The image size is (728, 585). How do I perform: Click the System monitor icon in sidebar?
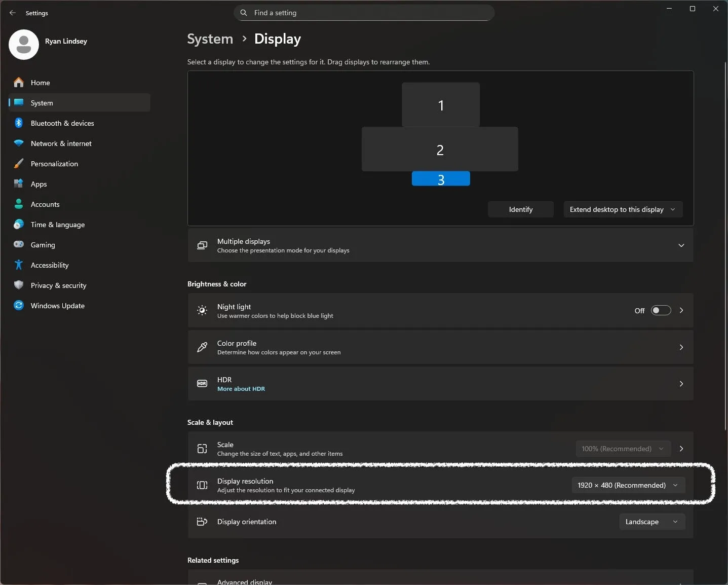tap(19, 102)
